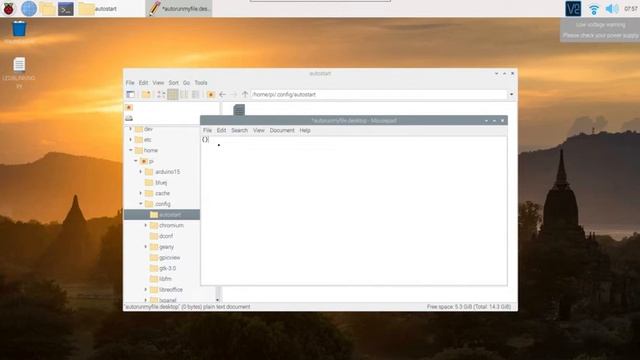Open the path history dropdown arrow
Screen dimensions: 640x360
(x=511, y=94)
